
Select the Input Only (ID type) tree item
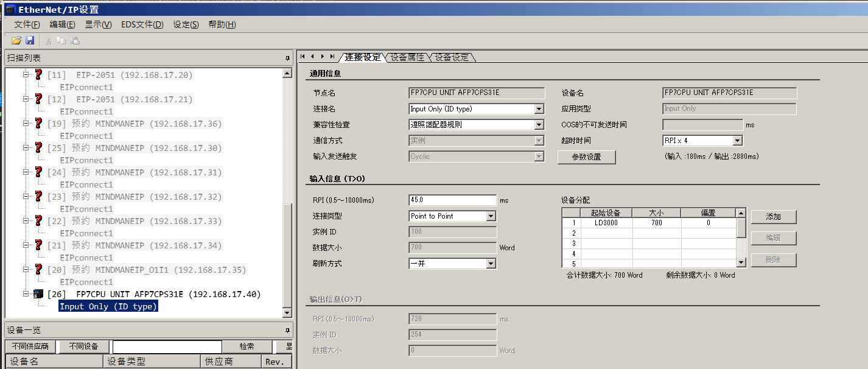(108, 306)
